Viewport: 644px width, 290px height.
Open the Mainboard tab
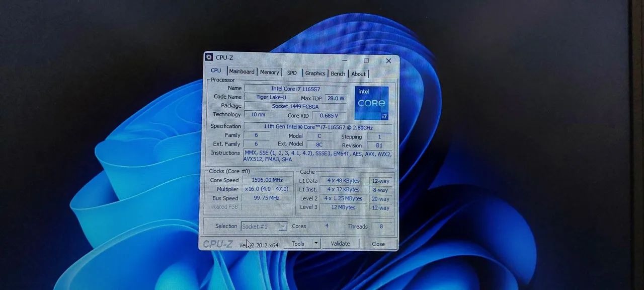pyautogui.click(x=242, y=71)
